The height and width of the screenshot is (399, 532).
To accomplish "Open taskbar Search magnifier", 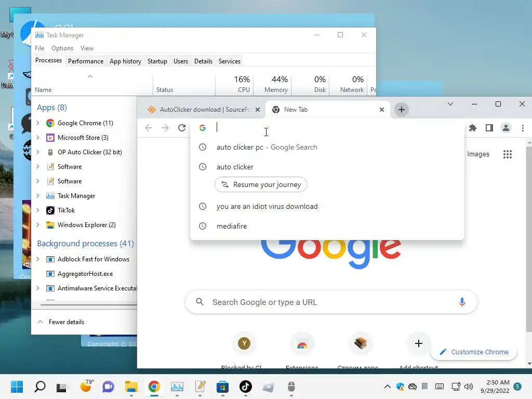I will coord(40,387).
